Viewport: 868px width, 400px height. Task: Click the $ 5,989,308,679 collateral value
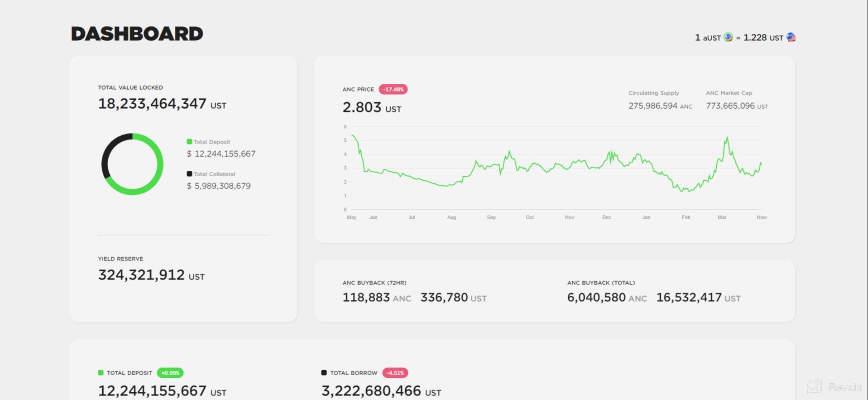(219, 186)
